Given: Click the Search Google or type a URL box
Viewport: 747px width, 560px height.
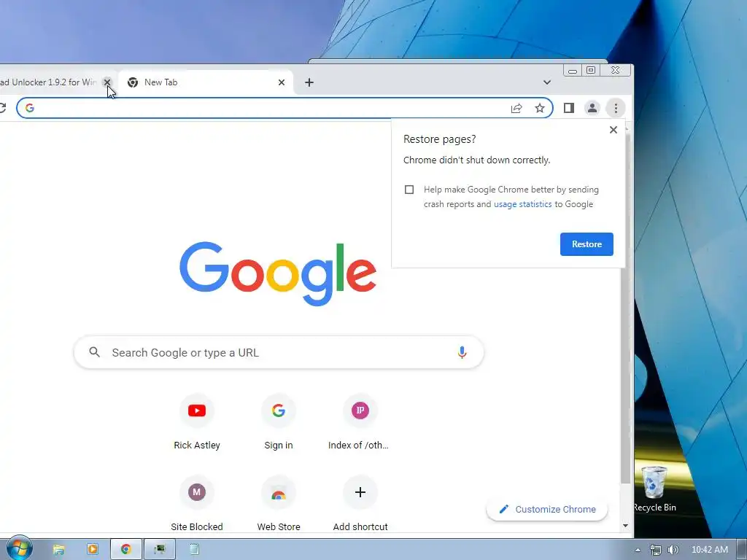Looking at the screenshot, I should [279, 352].
